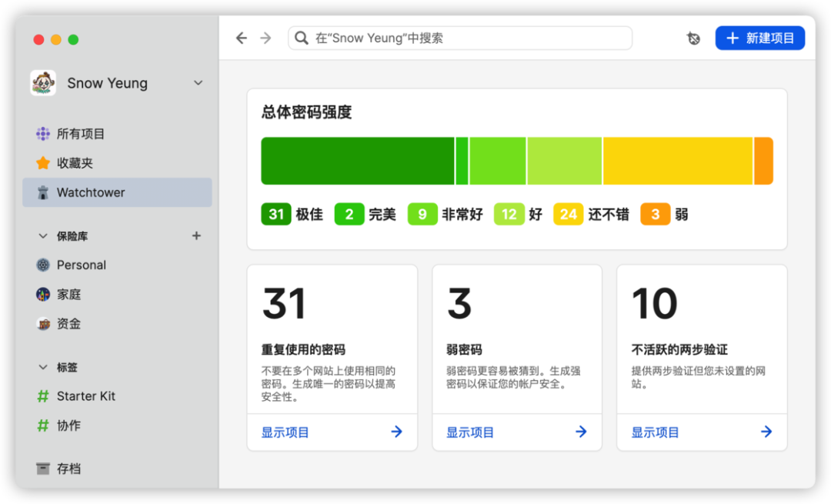
Task: Open the 资金 vault
Action: click(68, 324)
